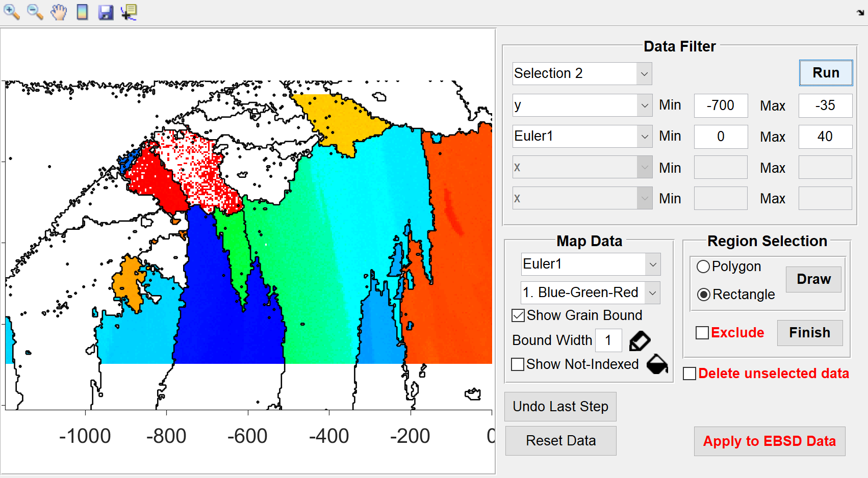Click the toolbar dock arrow icon
868x478 pixels.
(860, 13)
